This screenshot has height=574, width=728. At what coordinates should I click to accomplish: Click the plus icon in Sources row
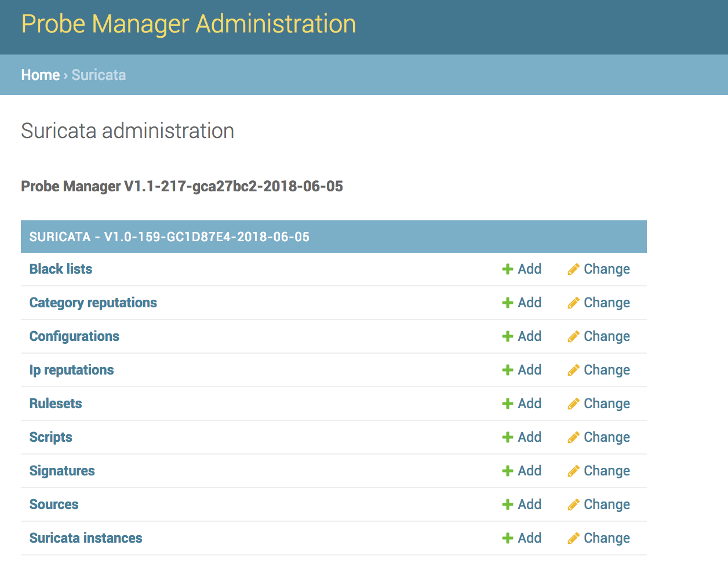coord(508,504)
